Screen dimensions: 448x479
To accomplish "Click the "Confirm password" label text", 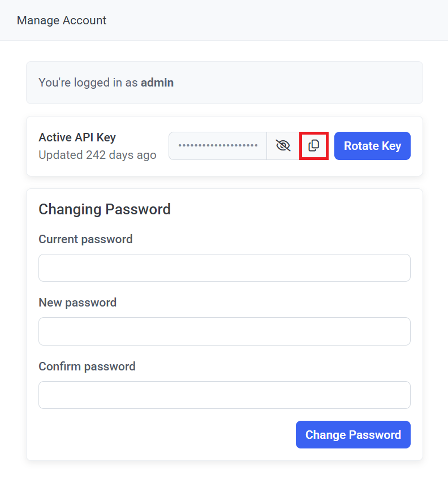I will coord(87,366).
